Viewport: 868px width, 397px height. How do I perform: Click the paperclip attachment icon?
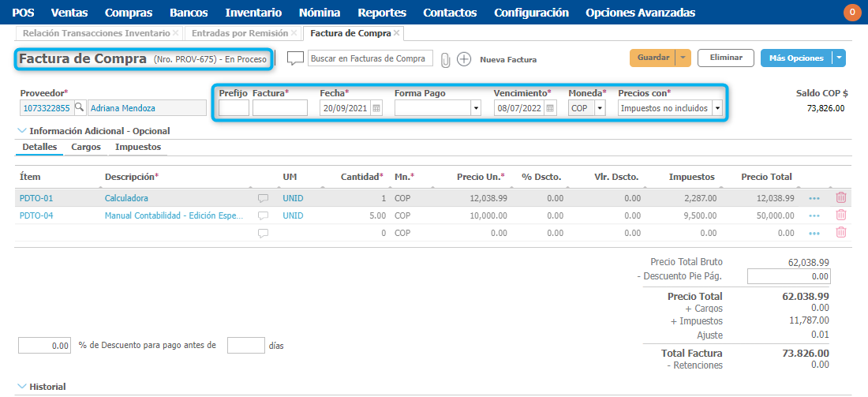[446, 59]
